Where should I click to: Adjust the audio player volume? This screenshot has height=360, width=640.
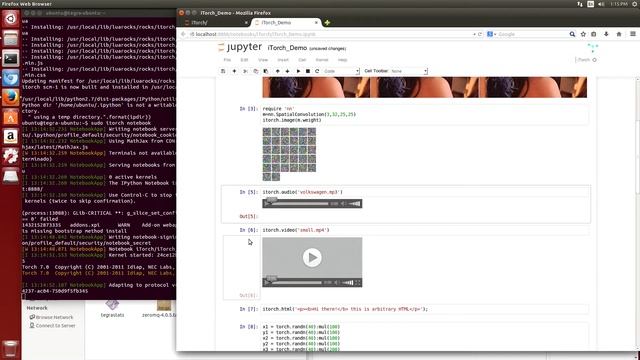(355, 204)
